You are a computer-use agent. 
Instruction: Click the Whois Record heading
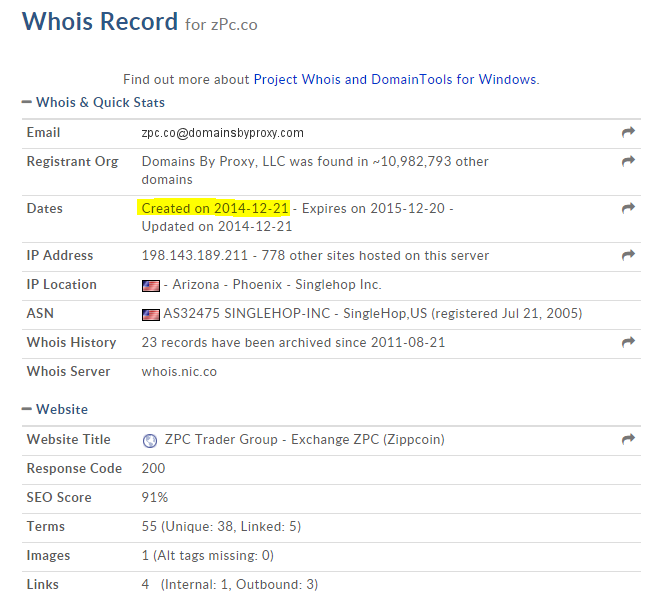[x=100, y=21]
